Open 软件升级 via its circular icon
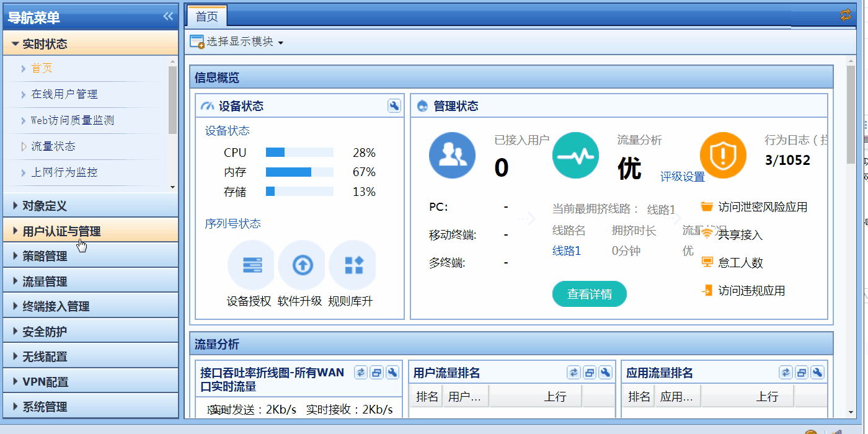The height and width of the screenshot is (434, 868). click(x=301, y=265)
